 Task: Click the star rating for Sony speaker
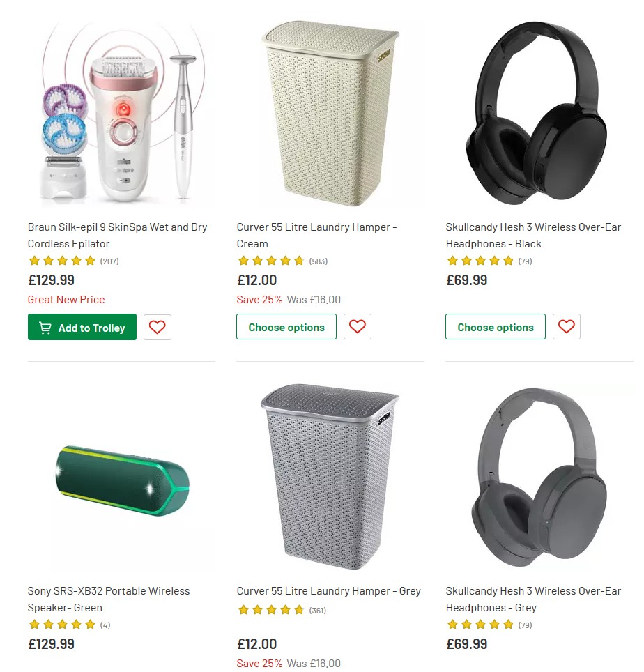(62, 625)
